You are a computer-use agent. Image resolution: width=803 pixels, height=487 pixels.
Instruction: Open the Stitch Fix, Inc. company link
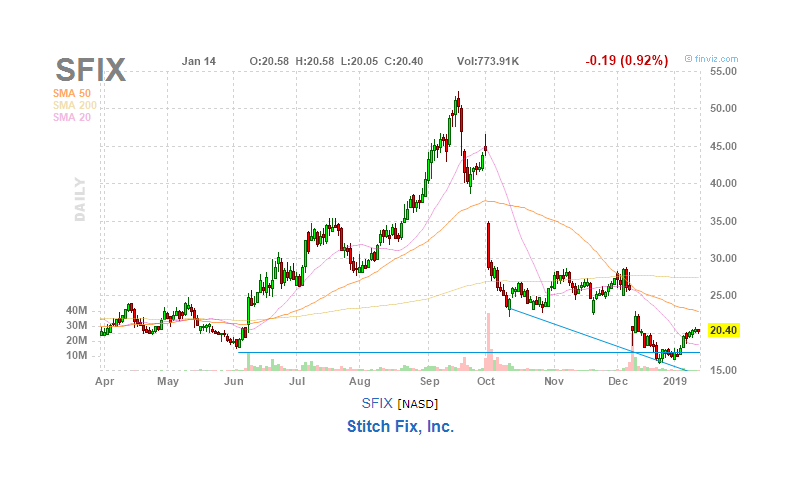(400, 426)
